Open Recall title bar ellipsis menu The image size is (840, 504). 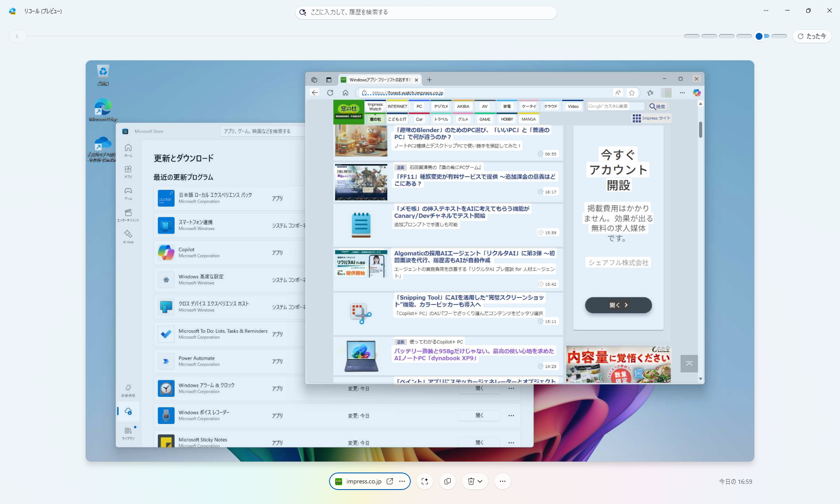click(x=766, y=10)
